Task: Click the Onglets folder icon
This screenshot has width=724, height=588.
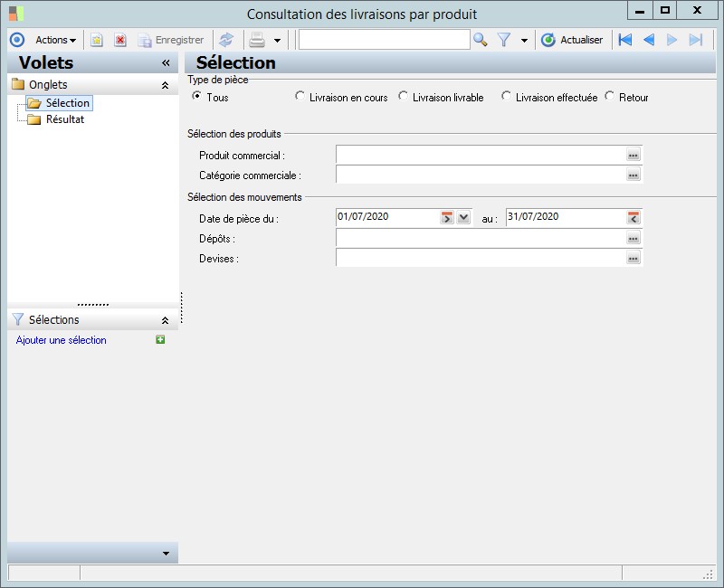Action: [x=18, y=84]
